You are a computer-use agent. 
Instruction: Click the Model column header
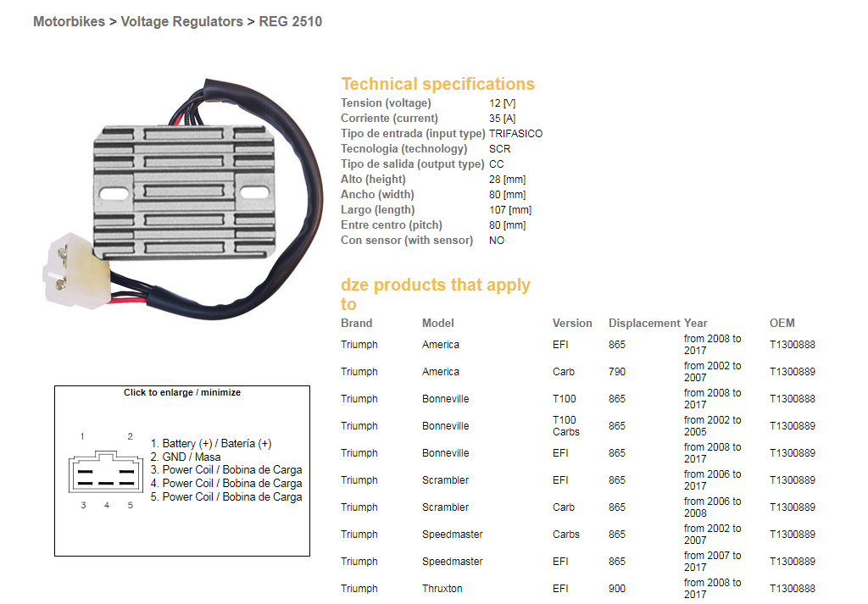437,324
